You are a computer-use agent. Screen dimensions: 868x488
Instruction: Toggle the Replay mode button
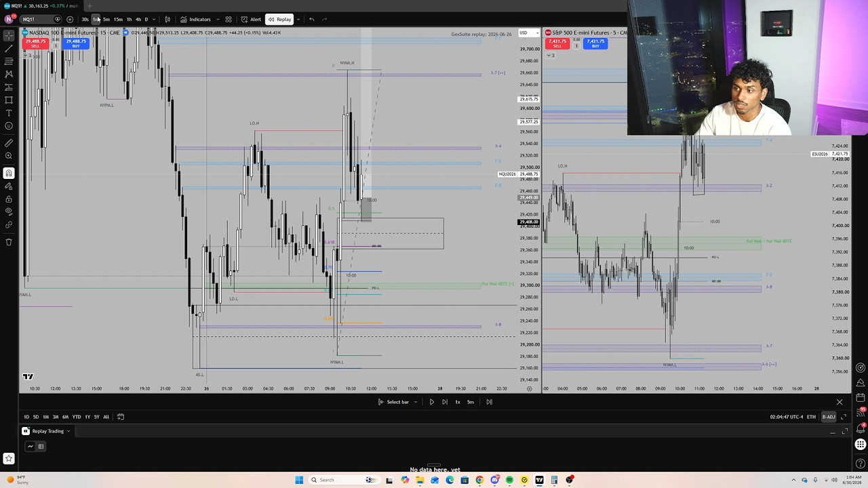(279, 19)
